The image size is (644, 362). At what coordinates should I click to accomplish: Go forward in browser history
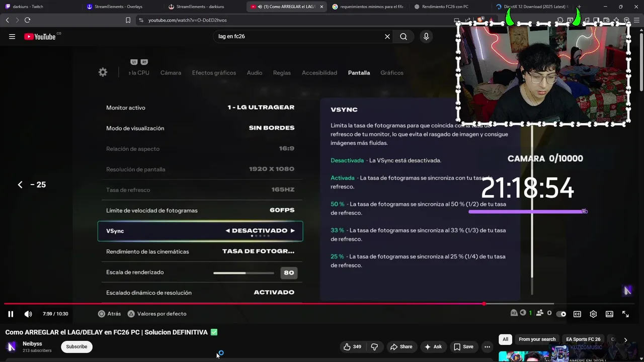[x=17, y=20]
